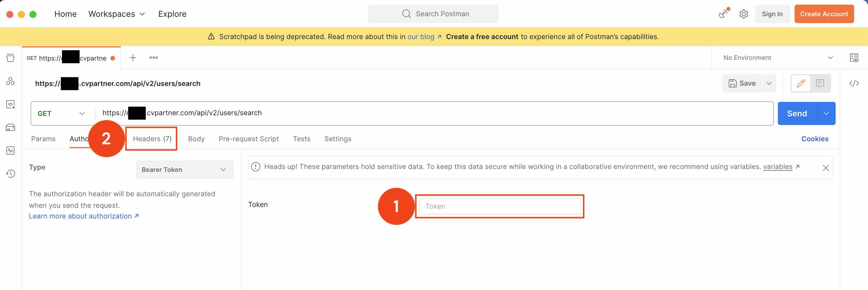Open the Explore menu item

coord(172,14)
